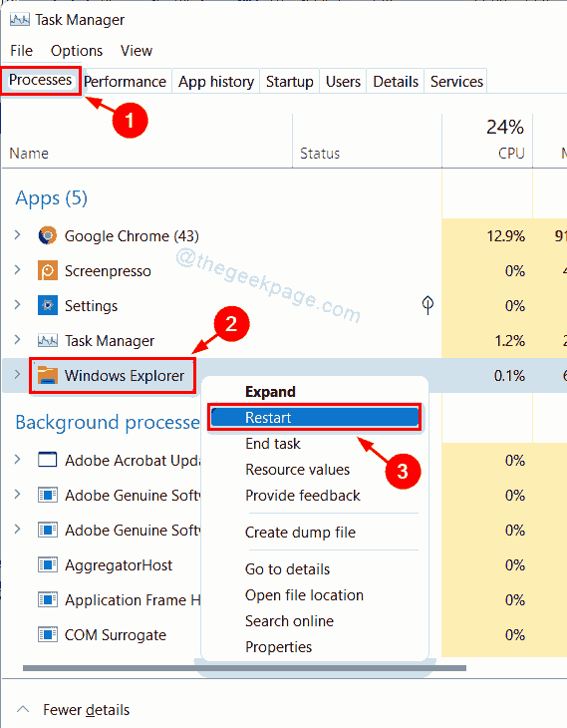This screenshot has width=567, height=728.
Task: Click the Settings suspended leaf status icon
Action: pos(427,305)
